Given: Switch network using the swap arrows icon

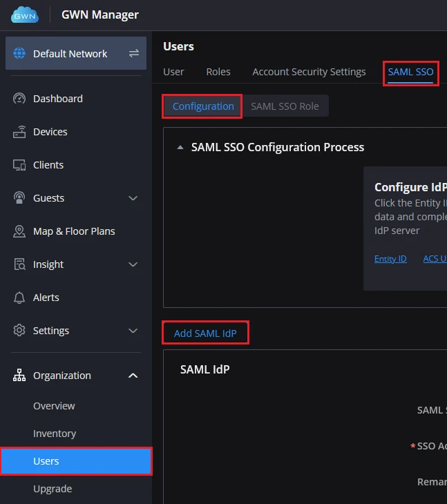Looking at the screenshot, I should (x=134, y=53).
